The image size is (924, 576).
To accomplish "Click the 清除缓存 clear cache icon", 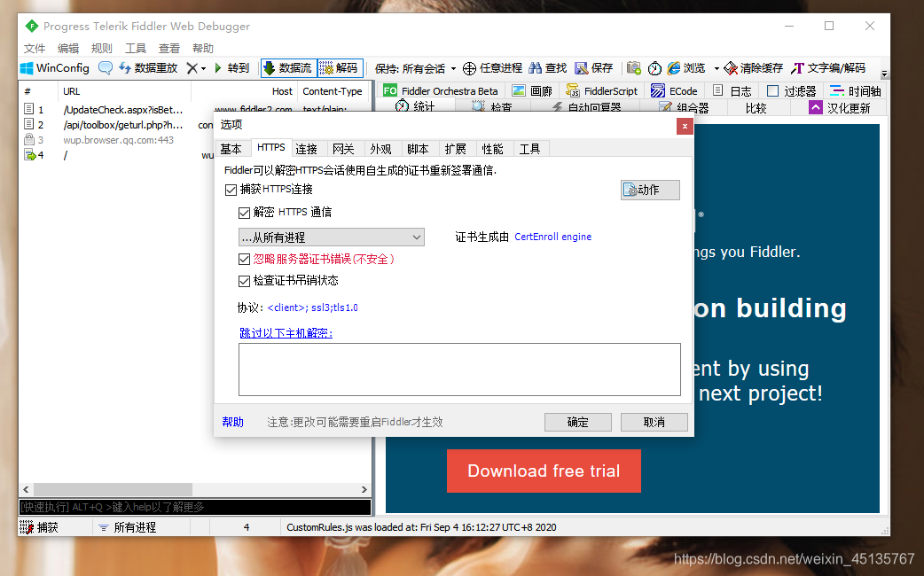I will (x=731, y=68).
